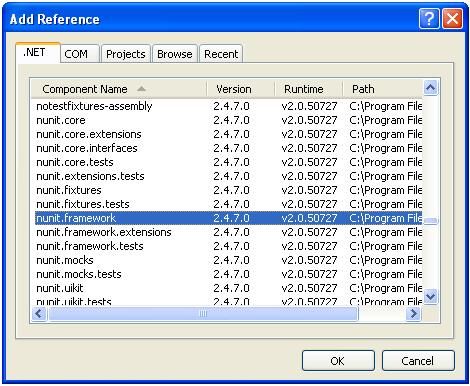Open the Browse tab
The height and width of the screenshot is (386, 470).
click(x=175, y=54)
